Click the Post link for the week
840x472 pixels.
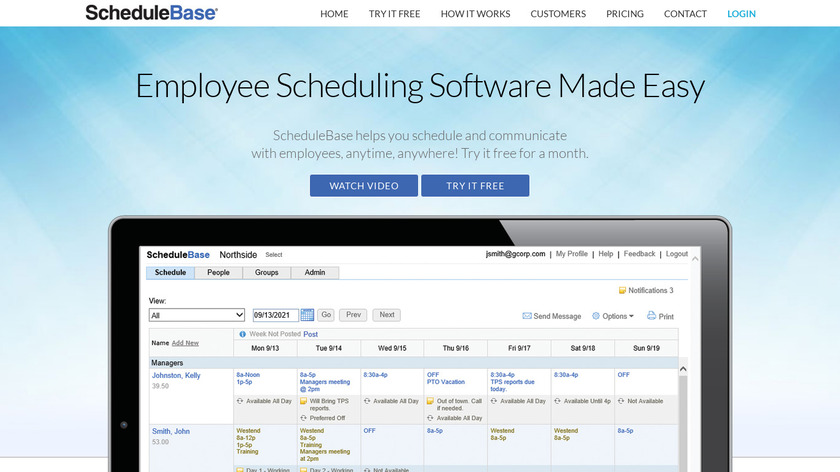coord(311,334)
